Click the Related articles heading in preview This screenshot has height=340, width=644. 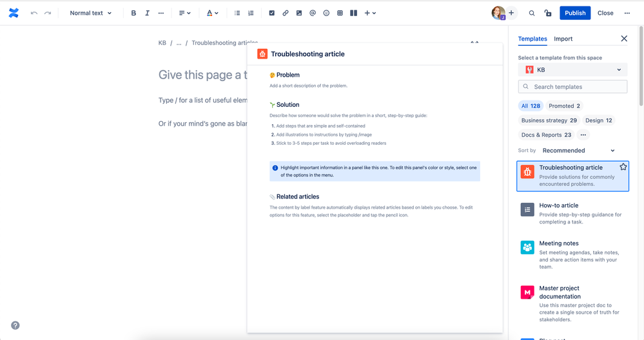click(298, 196)
